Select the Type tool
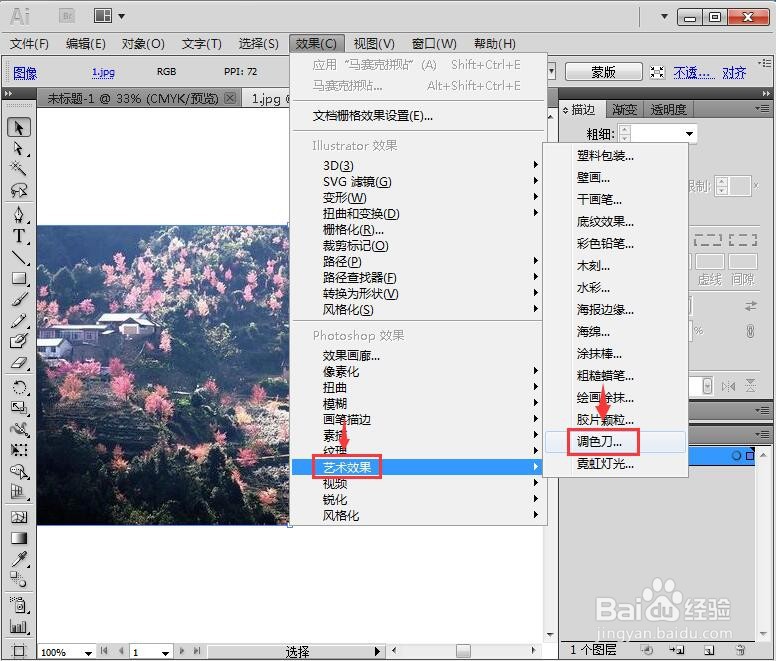The image size is (776, 661). (19, 236)
